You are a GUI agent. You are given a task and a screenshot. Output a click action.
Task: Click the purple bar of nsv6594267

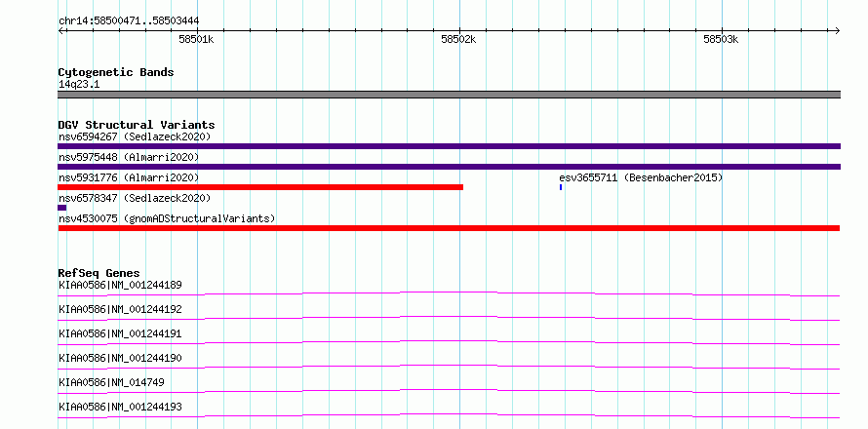[449, 146]
